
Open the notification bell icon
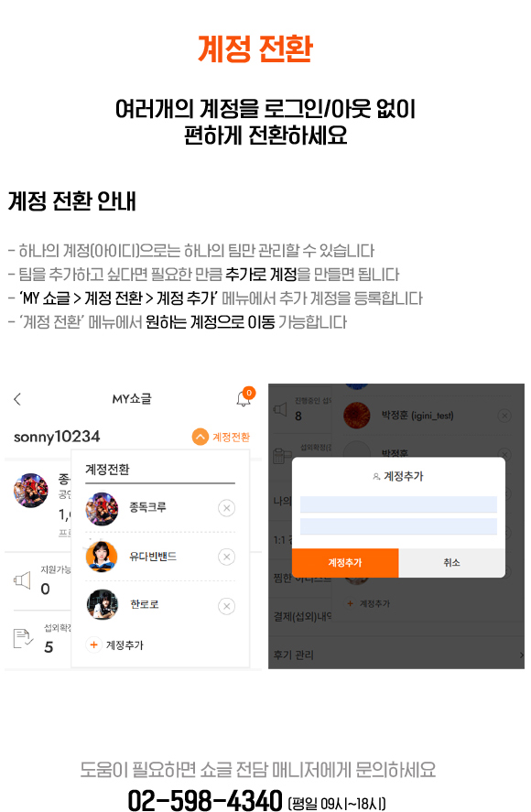[x=244, y=397]
